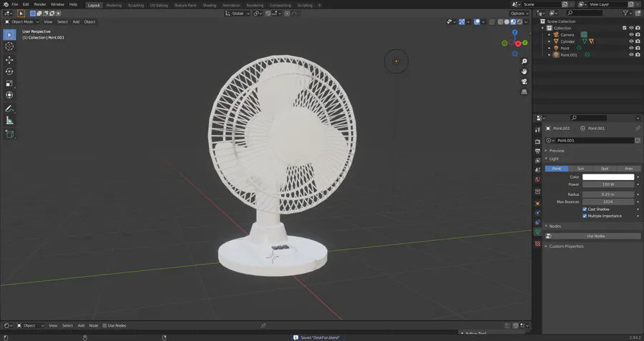Click the add workspace plus button
644x341 pixels.
coord(320,5)
